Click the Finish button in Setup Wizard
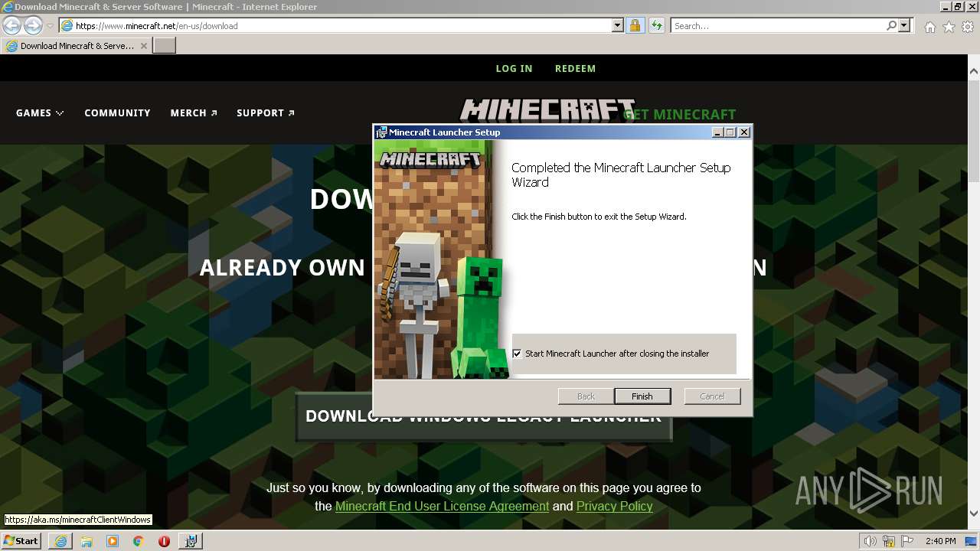This screenshot has width=980, height=551. coord(642,396)
